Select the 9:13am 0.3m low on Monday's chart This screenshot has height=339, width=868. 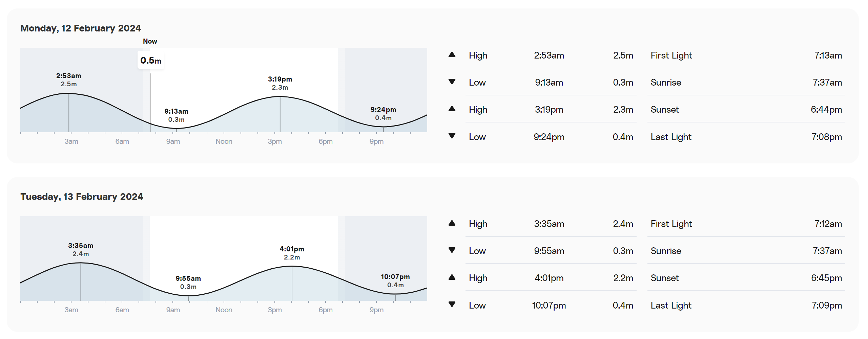pyautogui.click(x=176, y=115)
